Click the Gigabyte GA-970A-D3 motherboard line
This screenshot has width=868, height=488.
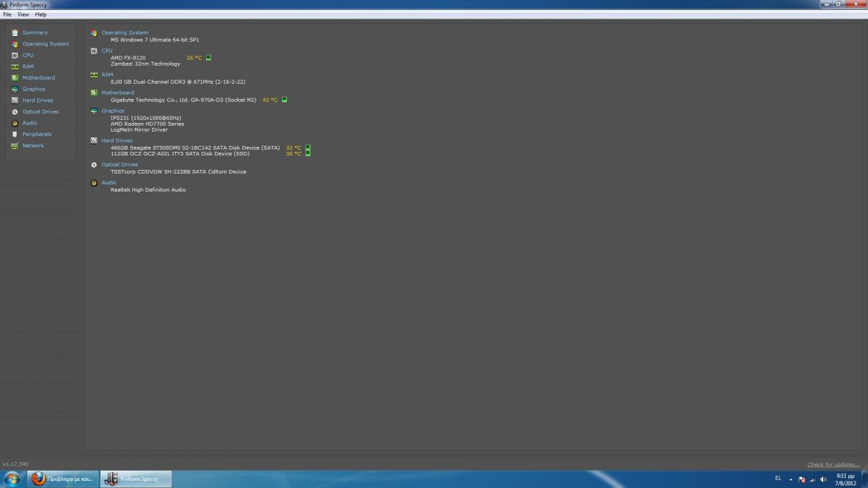point(184,100)
